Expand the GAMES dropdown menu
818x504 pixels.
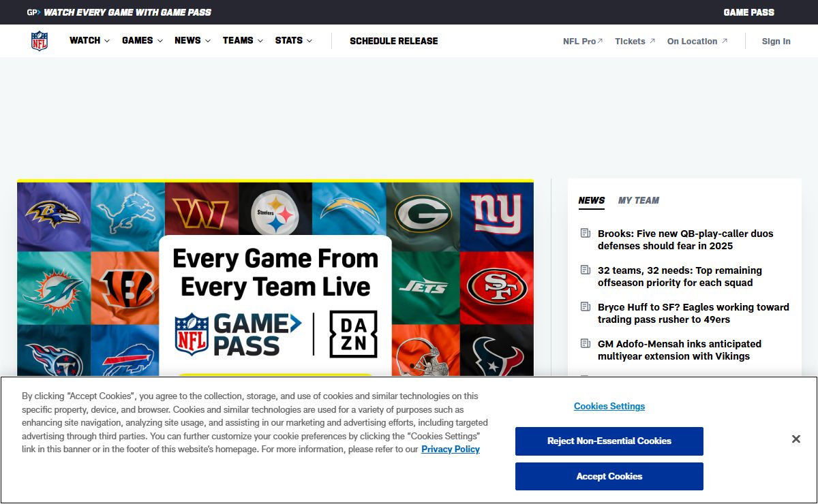[142, 41]
